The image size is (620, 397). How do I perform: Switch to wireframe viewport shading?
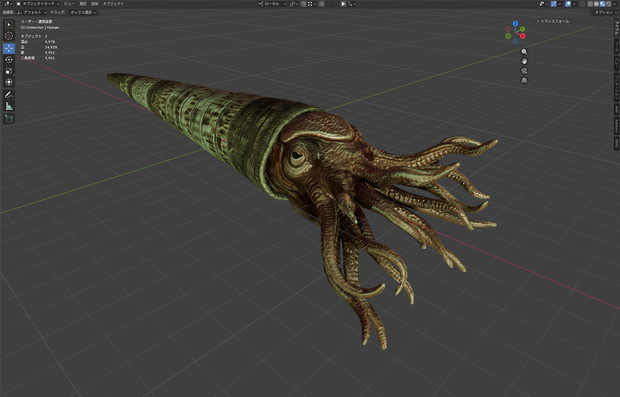pos(590,4)
